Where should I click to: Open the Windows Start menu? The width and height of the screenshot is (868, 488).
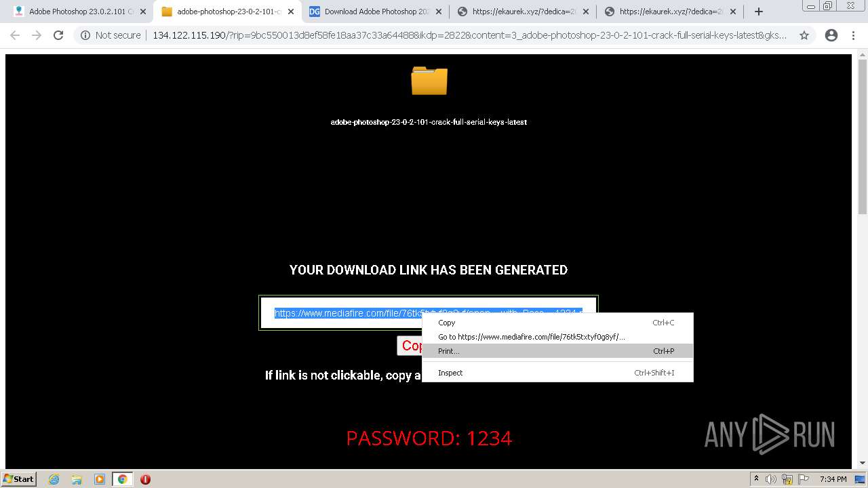pyautogui.click(x=19, y=479)
